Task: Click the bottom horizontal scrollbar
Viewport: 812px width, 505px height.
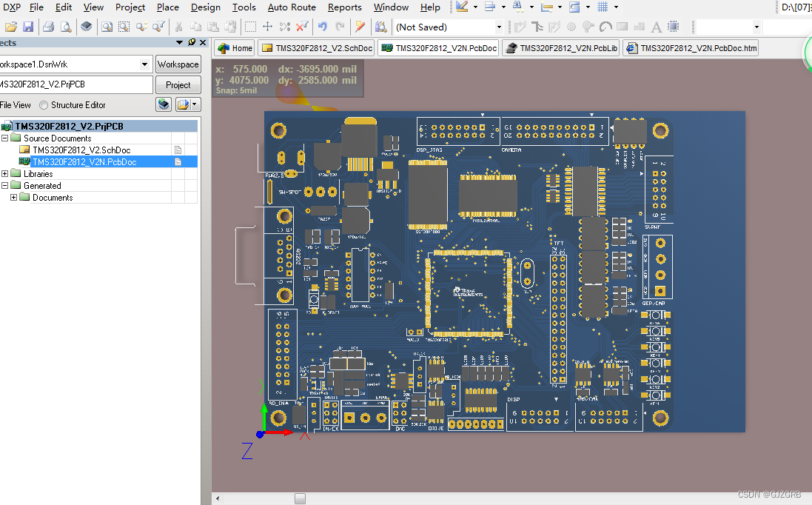Action: [x=300, y=498]
